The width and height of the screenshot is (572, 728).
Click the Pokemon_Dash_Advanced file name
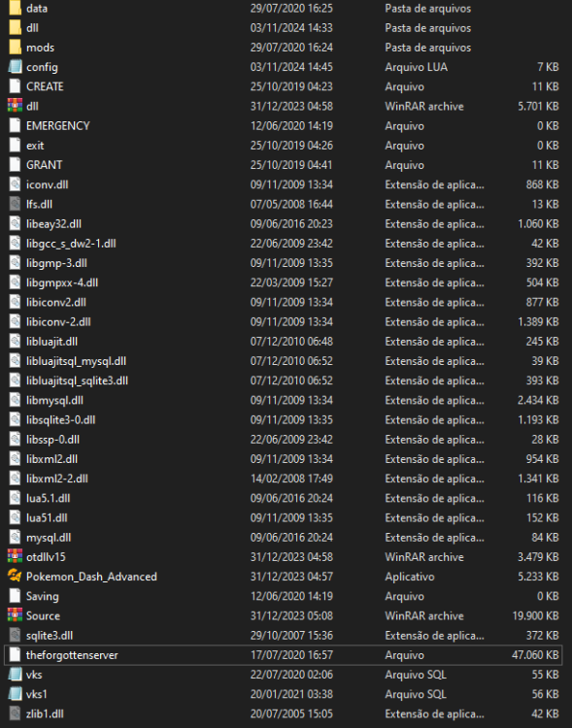click(x=91, y=577)
